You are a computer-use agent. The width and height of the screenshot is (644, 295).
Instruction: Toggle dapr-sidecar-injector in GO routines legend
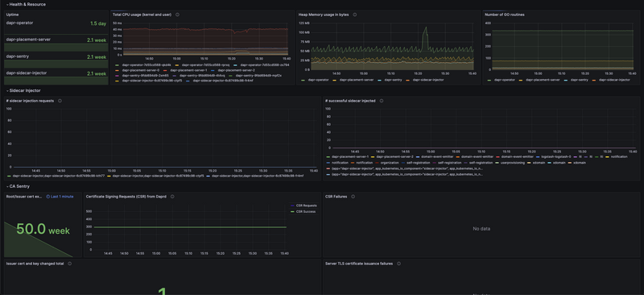(x=614, y=80)
